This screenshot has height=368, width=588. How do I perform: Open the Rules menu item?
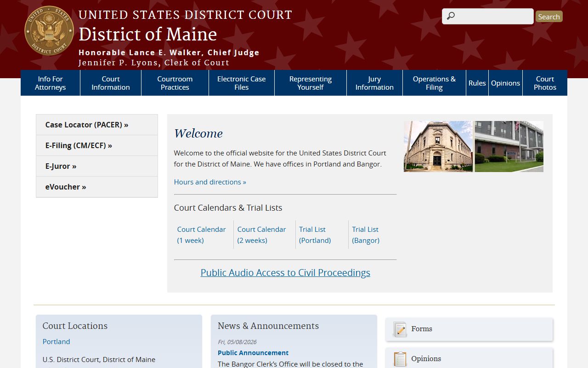tap(477, 83)
